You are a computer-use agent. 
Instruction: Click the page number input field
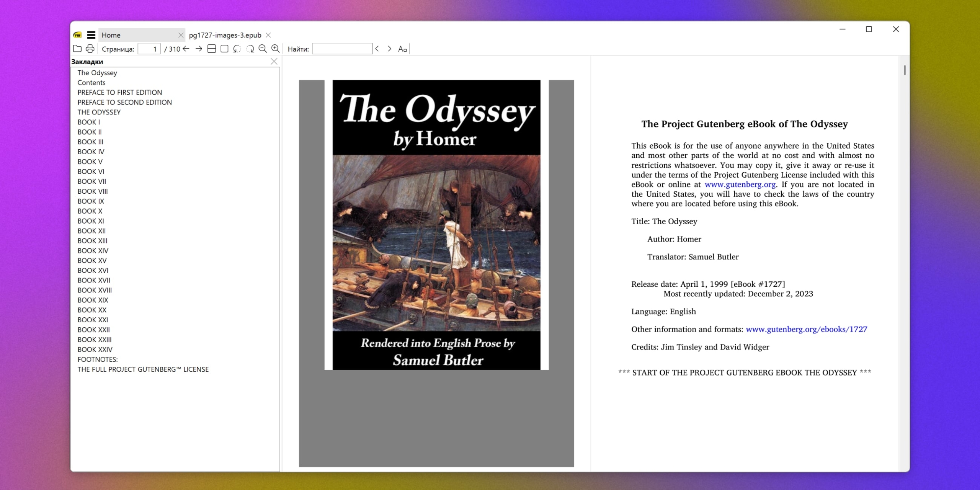click(x=149, y=49)
